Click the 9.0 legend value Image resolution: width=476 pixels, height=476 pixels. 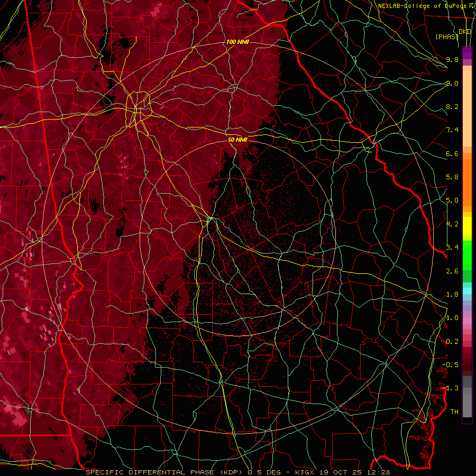click(452, 83)
